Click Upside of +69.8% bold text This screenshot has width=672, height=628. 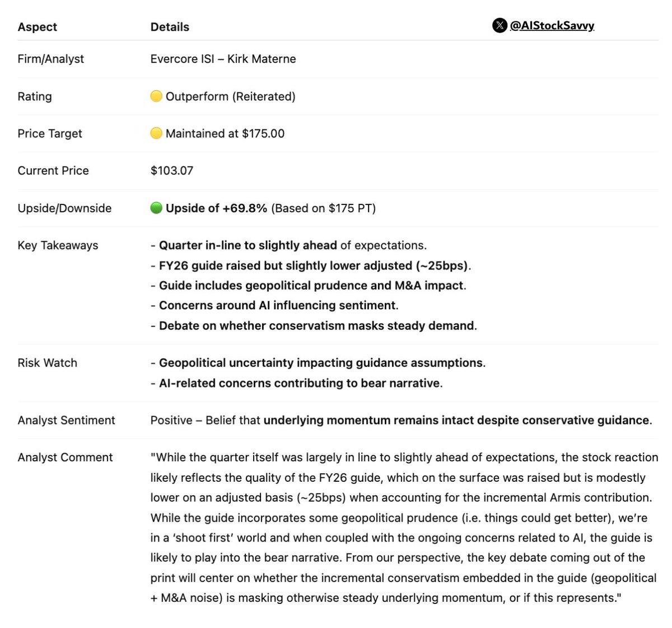coord(216,208)
